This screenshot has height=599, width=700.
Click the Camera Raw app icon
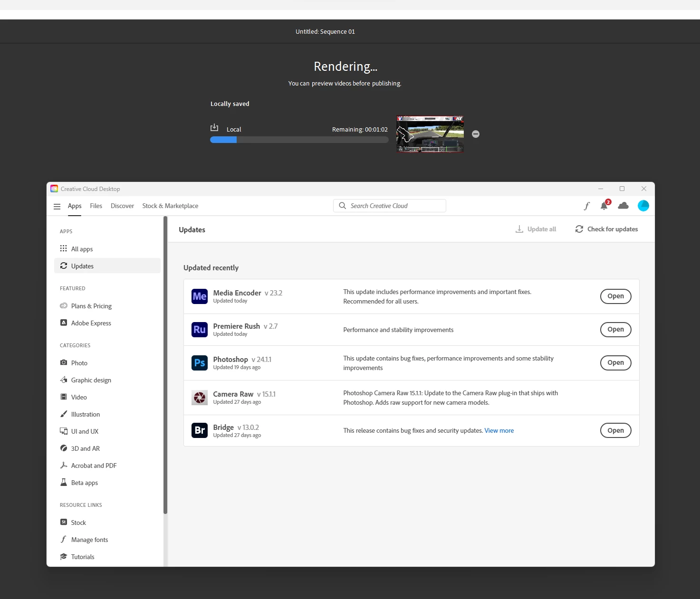point(200,398)
